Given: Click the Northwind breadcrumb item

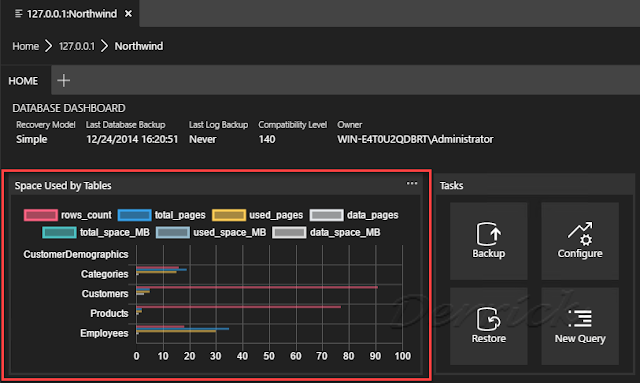Looking at the screenshot, I should (x=139, y=46).
